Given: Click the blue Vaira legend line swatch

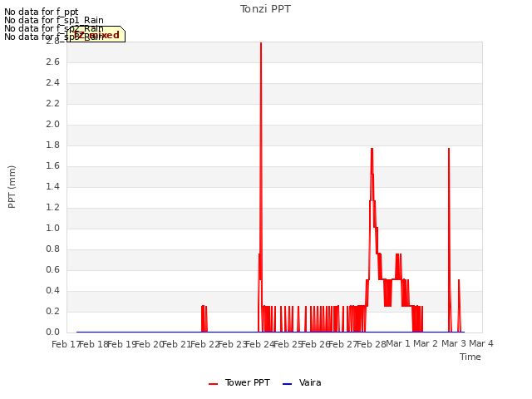Looking at the screenshot, I should point(287,384).
